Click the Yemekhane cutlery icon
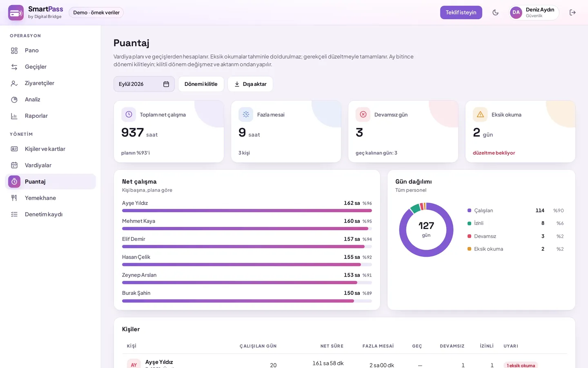Viewport: 588px width, 368px height. 14,198
